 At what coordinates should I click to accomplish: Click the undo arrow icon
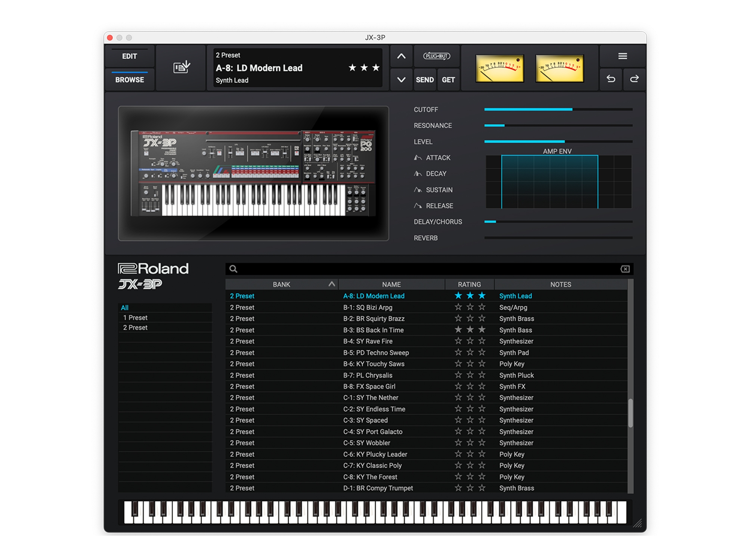click(x=611, y=79)
